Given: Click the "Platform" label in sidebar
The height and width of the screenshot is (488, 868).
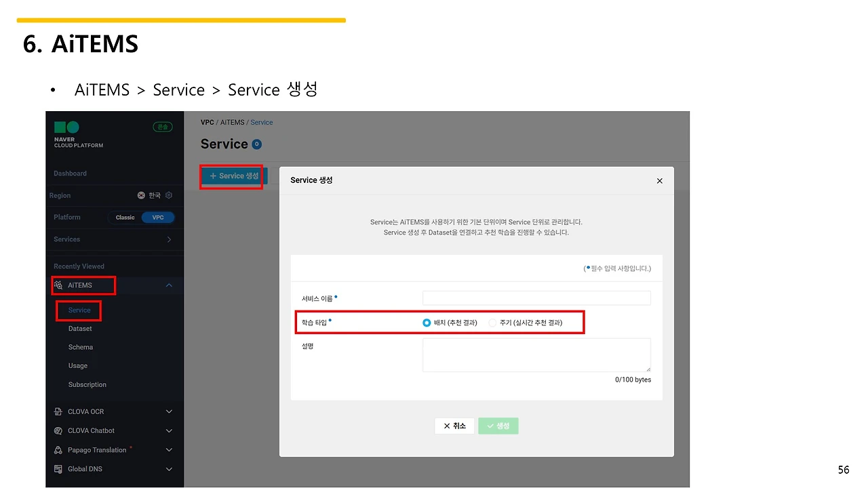Looking at the screenshot, I should (x=67, y=218).
